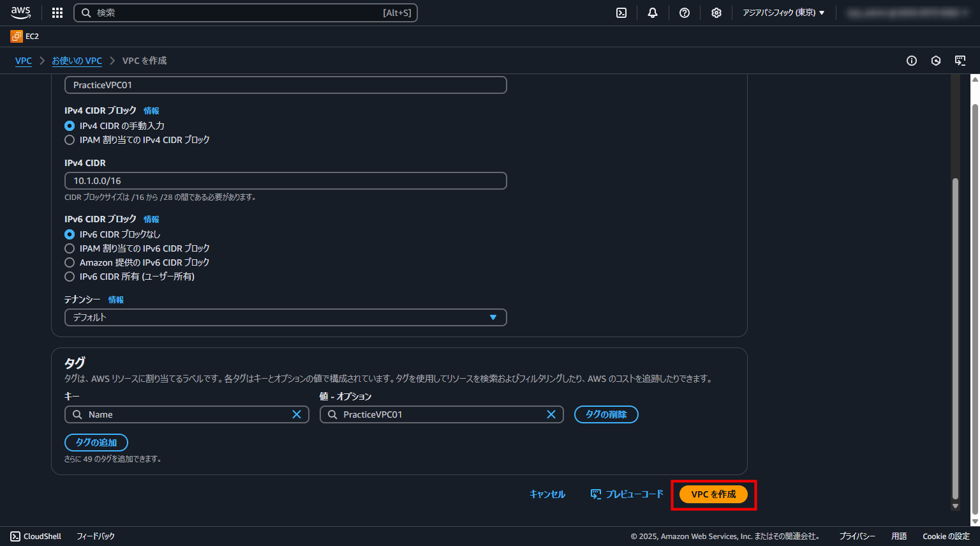
Task: Clear the PracticeVPC01 tag value field
Action: [551, 414]
